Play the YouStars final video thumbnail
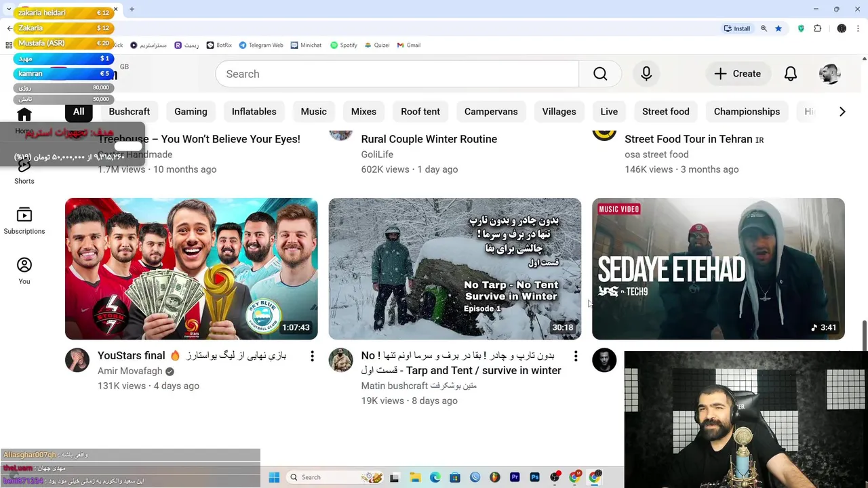 pyautogui.click(x=191, y=268)
